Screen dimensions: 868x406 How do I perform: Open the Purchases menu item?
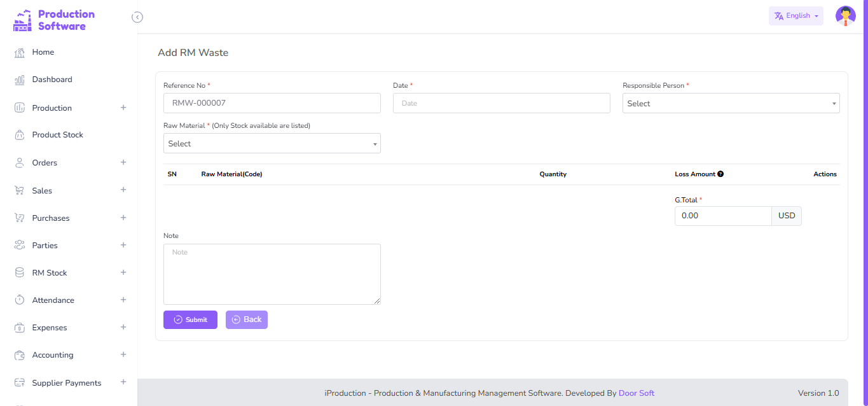click(51, 218)
